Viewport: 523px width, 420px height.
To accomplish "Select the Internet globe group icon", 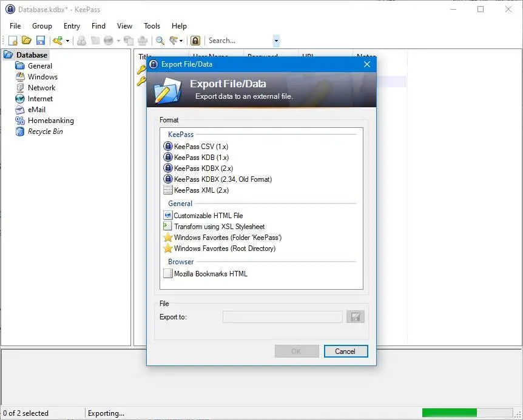I will click(x=20, y=99).
